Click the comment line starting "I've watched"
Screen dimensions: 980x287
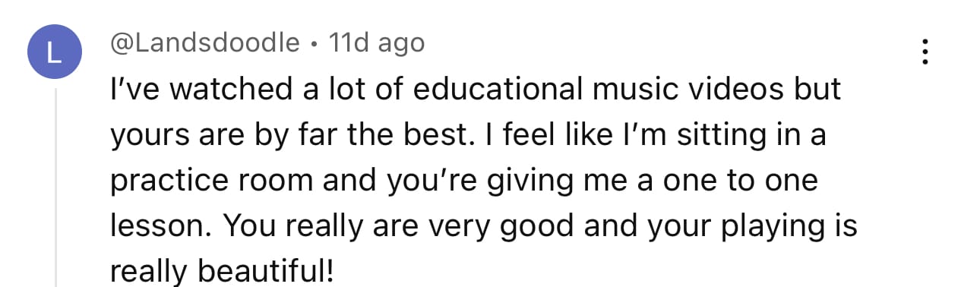(476, 90)
